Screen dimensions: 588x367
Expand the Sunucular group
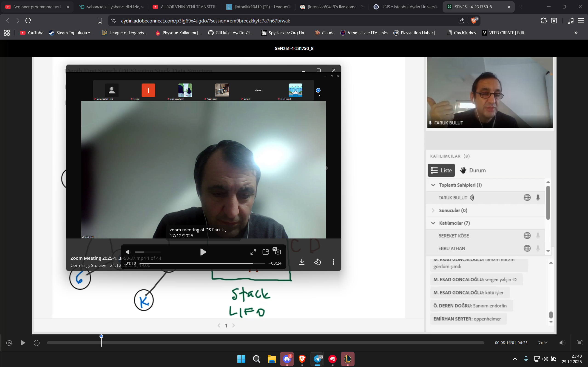tap(433, 210)
